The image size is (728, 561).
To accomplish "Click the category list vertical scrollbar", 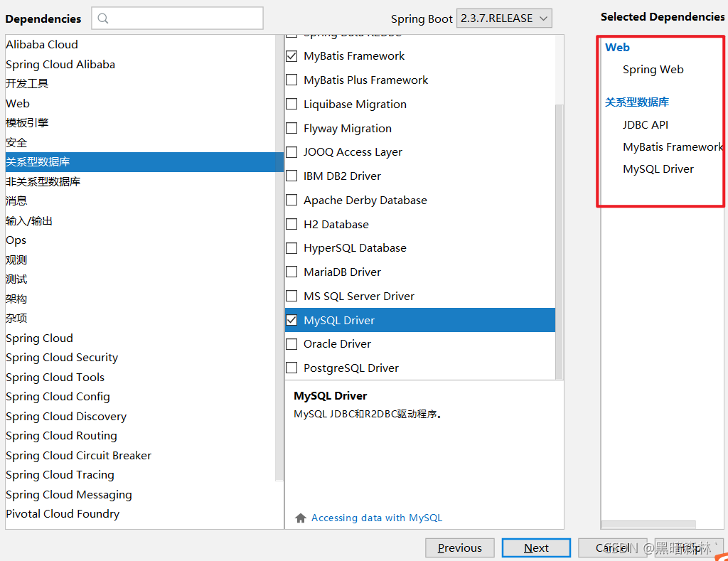I will [279, 257].
